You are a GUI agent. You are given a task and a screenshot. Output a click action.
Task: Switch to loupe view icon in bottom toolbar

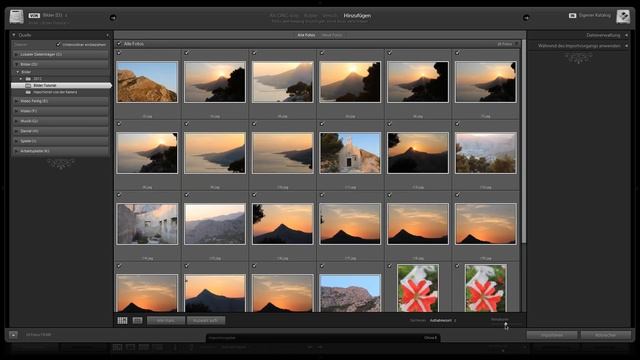[x=137, y=321]
